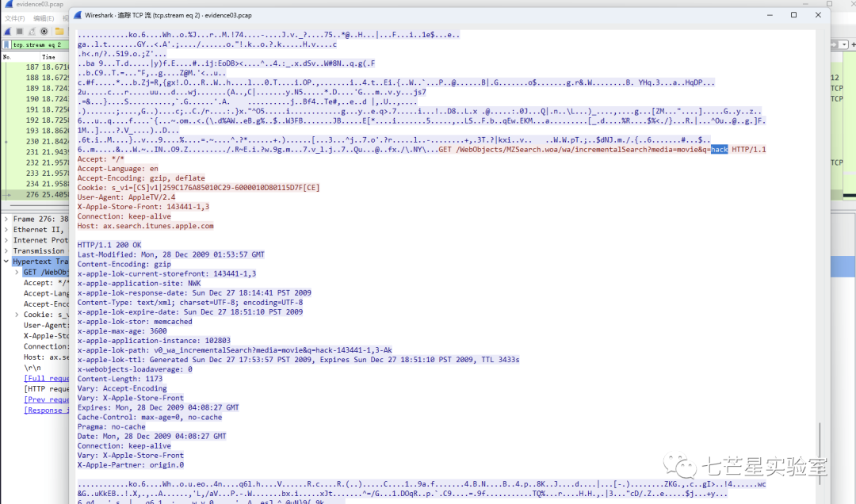
Task: Open the 文件(F) menu in main window
Action: coord(15,18)
